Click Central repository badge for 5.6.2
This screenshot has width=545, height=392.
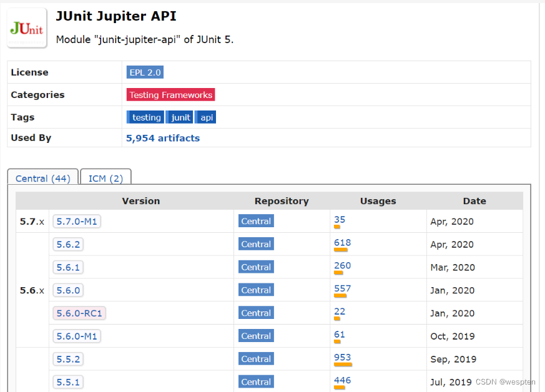(x=256, y=244)
